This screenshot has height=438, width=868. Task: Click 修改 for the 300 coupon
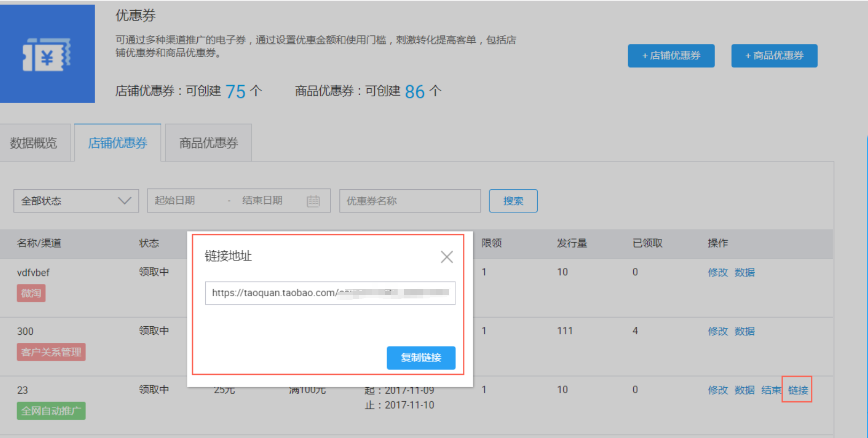click(x=718, y=331)
